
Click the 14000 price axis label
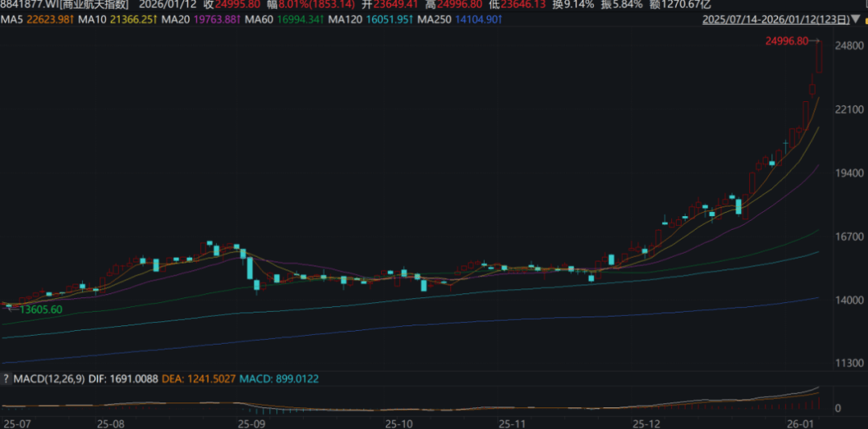click(x=848, y=300)
